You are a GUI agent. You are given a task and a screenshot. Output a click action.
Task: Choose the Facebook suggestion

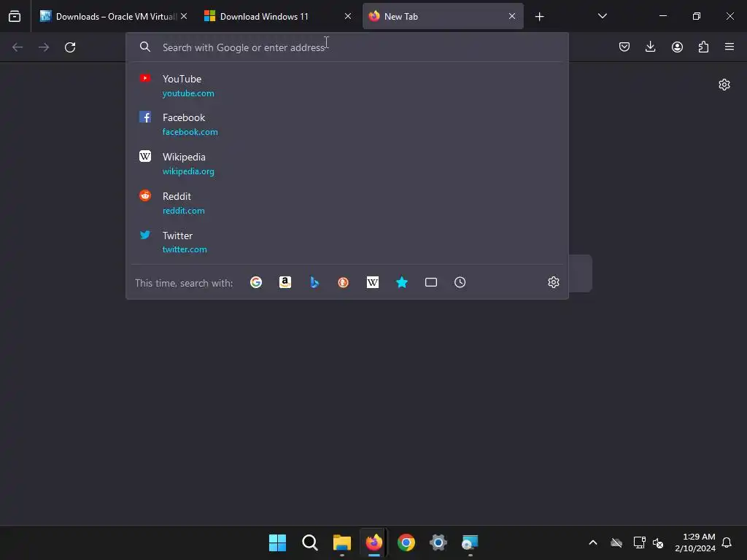(347, 124)
